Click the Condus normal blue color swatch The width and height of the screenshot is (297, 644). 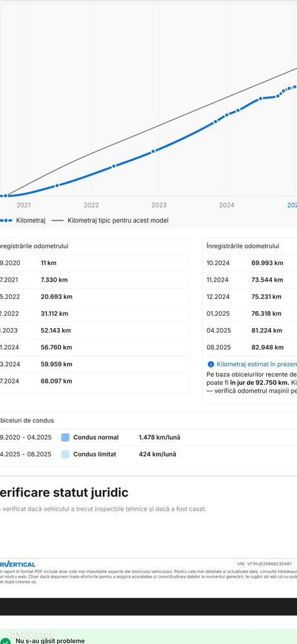65,438
